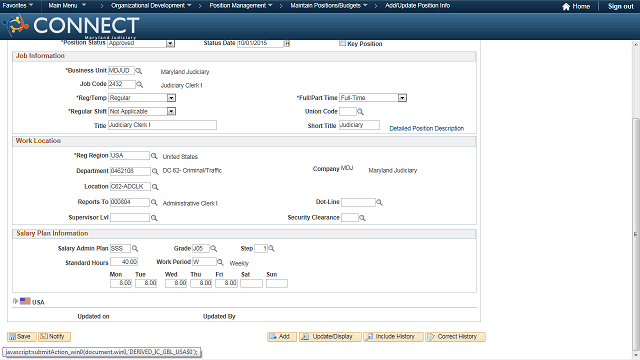
Task: Click the USA flag icon
Action: (25, 301)
